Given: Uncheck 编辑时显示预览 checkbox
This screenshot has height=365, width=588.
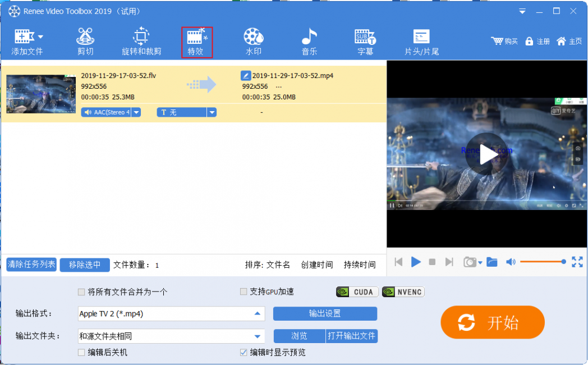Looking at the screenshot, I should [x=244, y=352].
